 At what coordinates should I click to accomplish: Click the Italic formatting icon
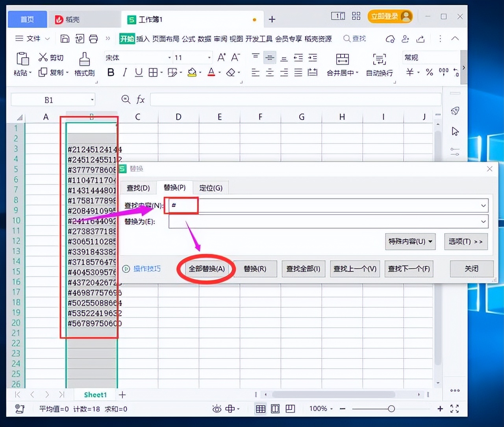[124, 72]
